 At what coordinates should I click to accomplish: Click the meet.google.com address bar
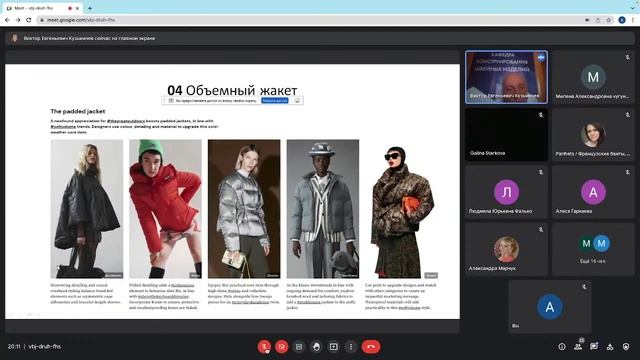(310, 20)
